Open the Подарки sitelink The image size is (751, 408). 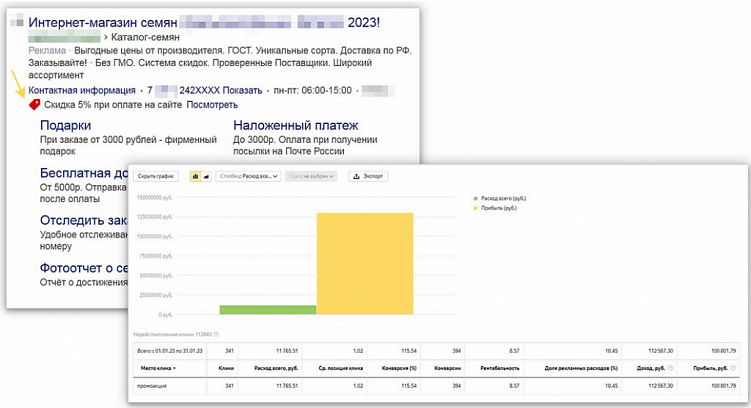point(66,125)
